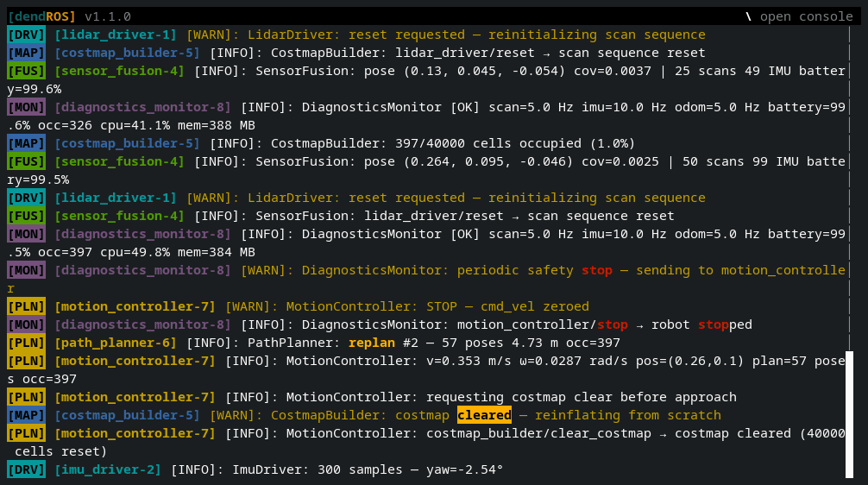Click 'STOP — cmd_vel zeroed' message
This screenshot has width=868, height=485.
tap(507, 306)
